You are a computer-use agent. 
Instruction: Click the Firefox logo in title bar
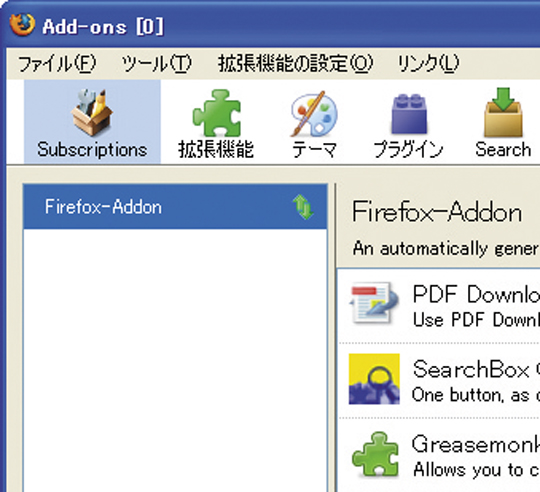point(22,25)
